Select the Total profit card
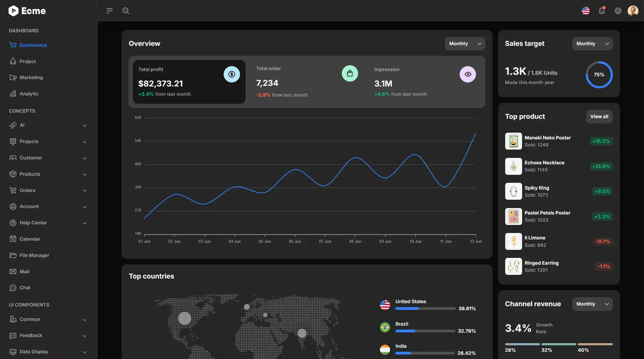This screenshot has height=359, width=644. pyautogui.click(x=189, y=82)
